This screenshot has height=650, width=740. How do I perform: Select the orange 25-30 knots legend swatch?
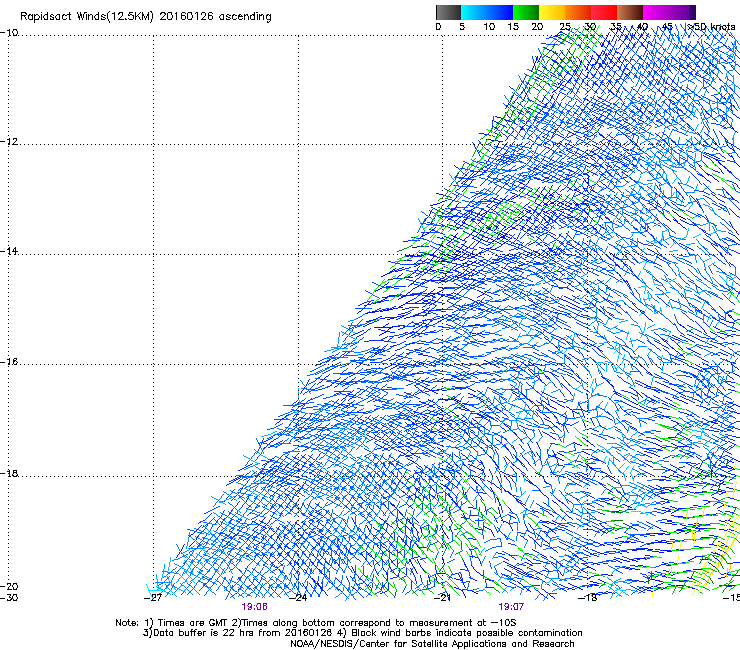tap(578, 12)
